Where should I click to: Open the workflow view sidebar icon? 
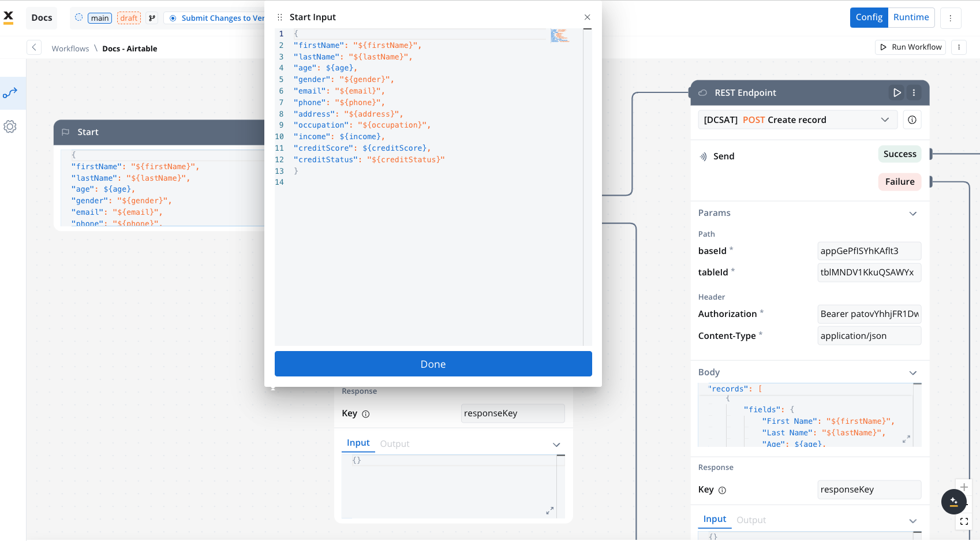coord(10,93)
